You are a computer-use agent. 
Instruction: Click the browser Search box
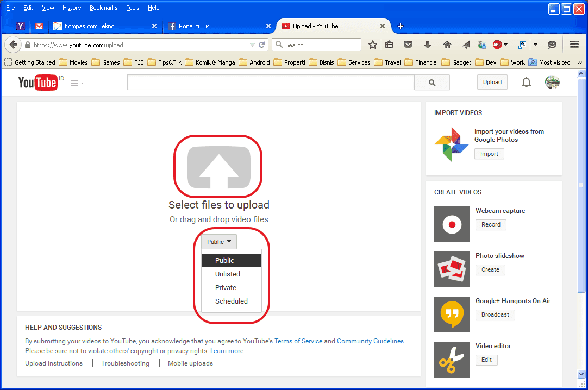(x=316, y=45)
